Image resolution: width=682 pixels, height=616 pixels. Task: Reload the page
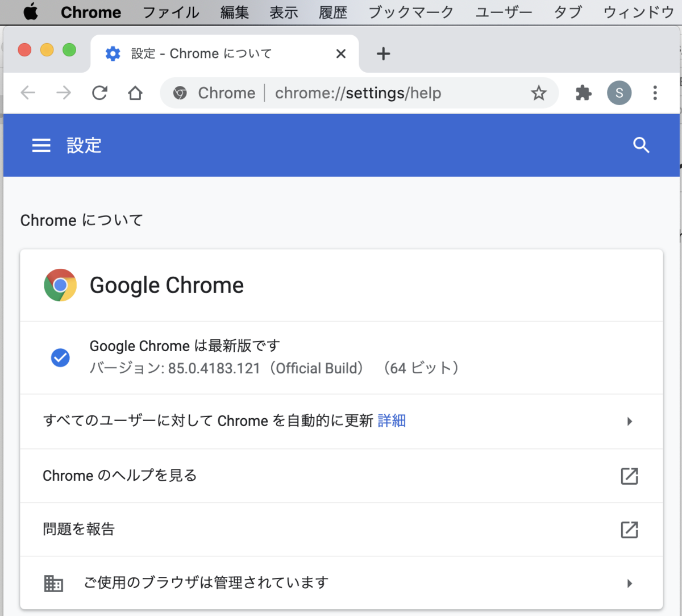point(100,93)
